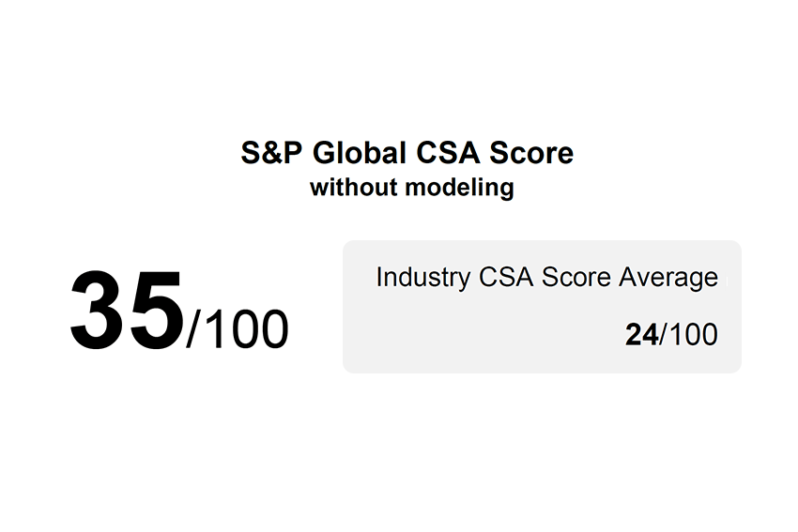Click the large 35 score number
The height and width of the screenshot is (532, 798).
127,311
